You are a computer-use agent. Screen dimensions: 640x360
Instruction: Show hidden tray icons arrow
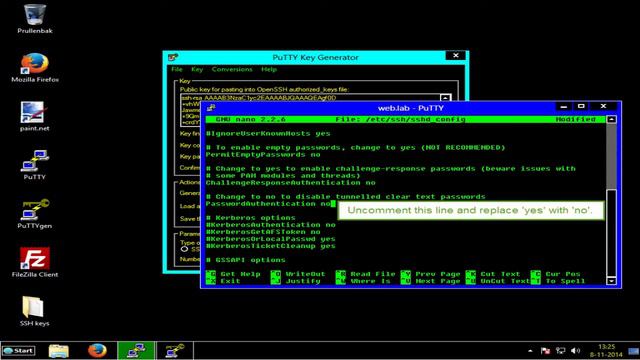tap(530, 351)
